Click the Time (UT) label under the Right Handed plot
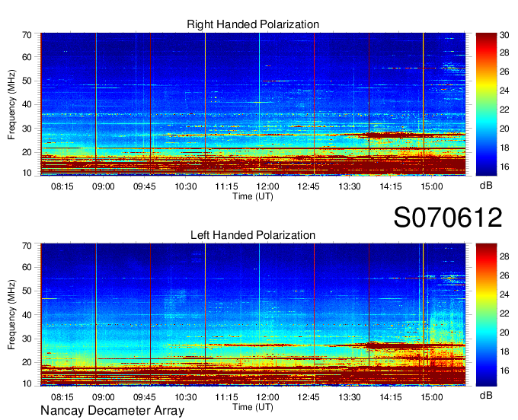518x420 pixels. pyautogui.click(x=253, y=196)
